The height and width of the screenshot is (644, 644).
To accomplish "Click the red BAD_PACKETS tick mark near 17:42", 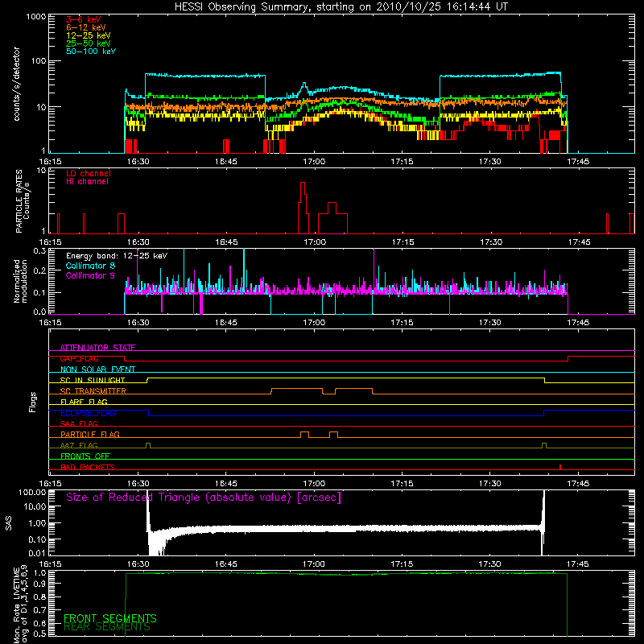I will pos(560,467).
